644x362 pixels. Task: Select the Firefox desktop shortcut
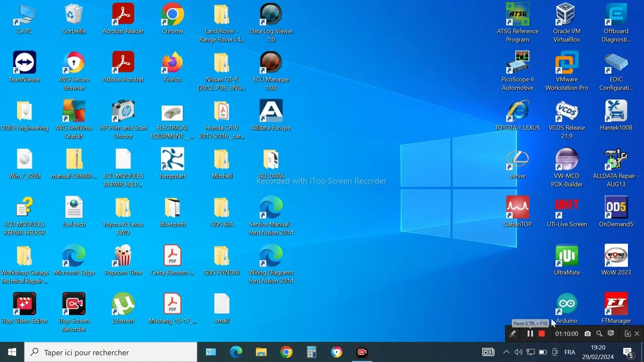pyautogui.click(x=173, y=67)
